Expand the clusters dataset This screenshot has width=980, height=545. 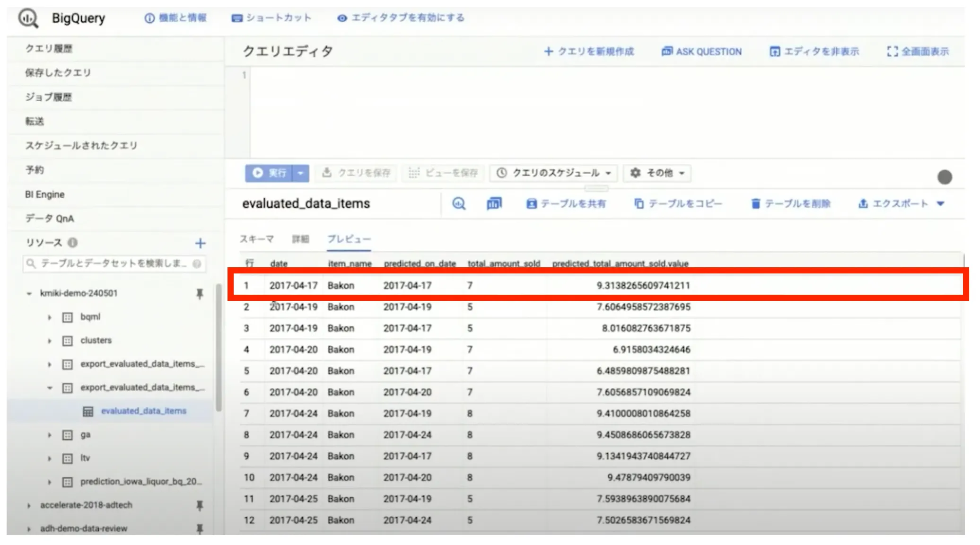point(49,341)
